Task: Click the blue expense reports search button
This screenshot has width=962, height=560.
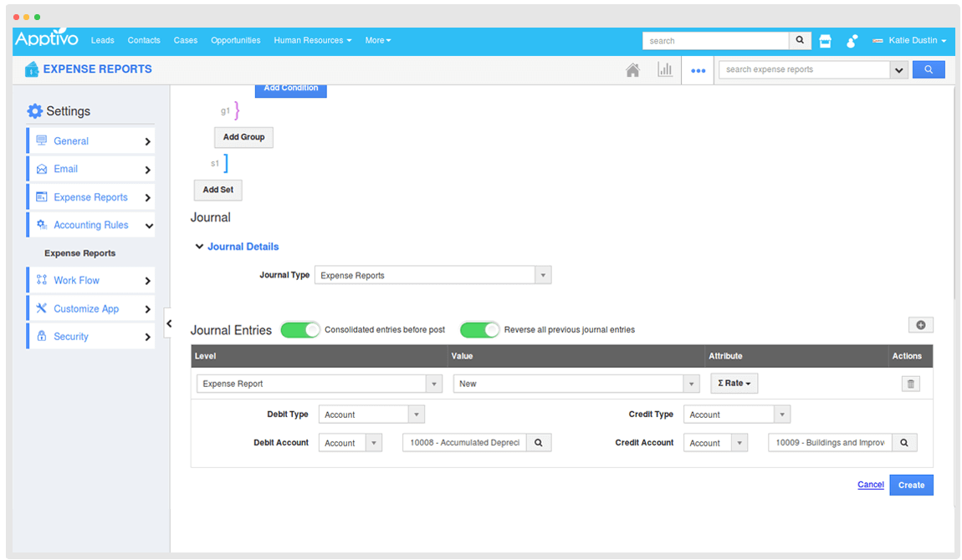Action: pyautogui.click(x=929, y=70)
